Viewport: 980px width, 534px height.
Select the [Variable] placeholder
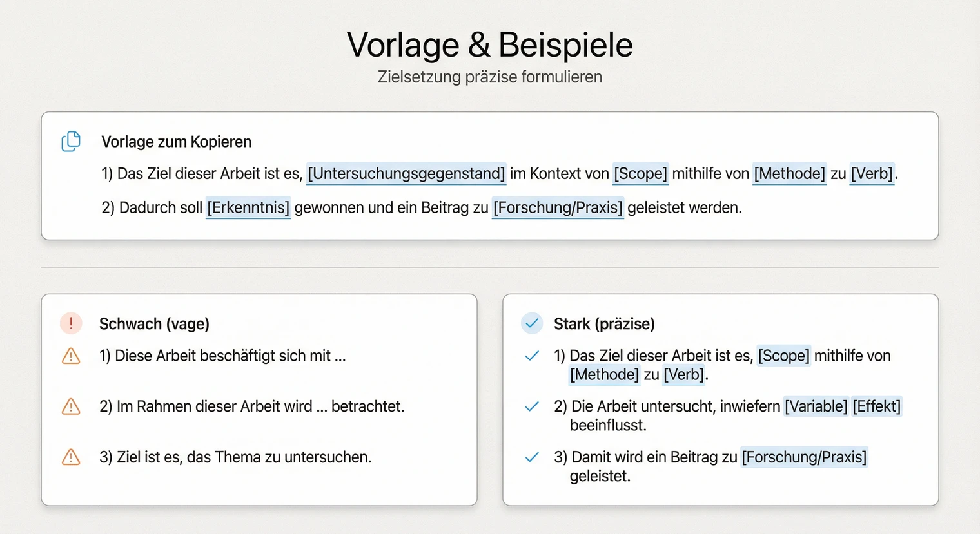click(816, 406)
